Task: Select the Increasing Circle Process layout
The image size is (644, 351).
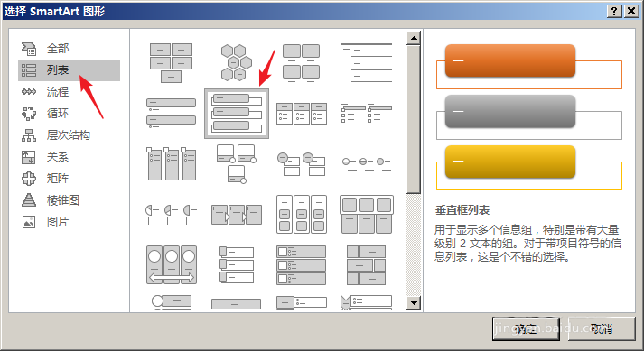Action: [x=367, y=164]
